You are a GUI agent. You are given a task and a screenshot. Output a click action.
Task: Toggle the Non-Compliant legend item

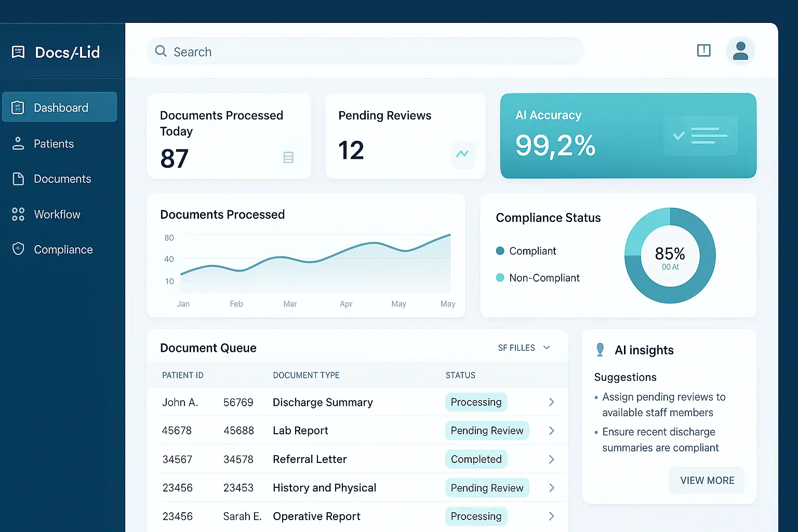point(538,277)
